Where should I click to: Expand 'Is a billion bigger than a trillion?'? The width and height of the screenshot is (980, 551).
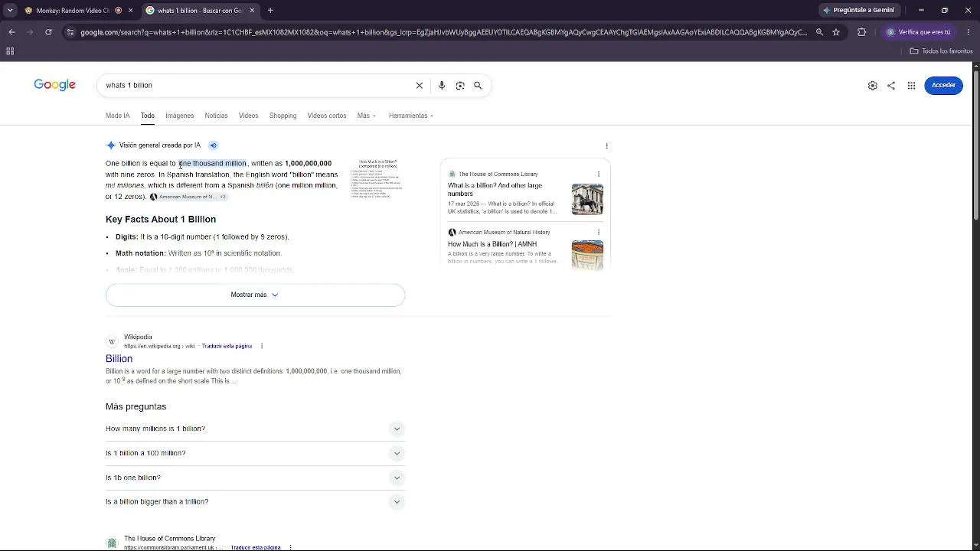point(255,502)
